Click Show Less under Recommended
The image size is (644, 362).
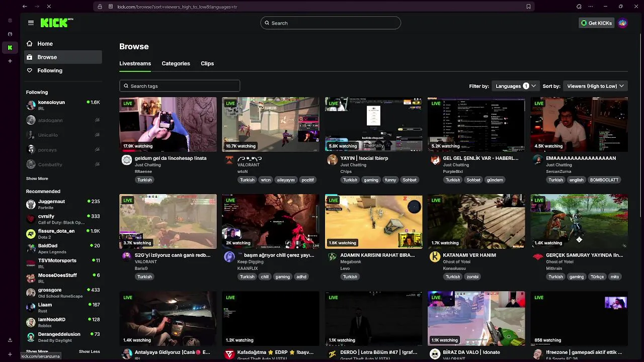pyautogui.click(x=89, y=351)
